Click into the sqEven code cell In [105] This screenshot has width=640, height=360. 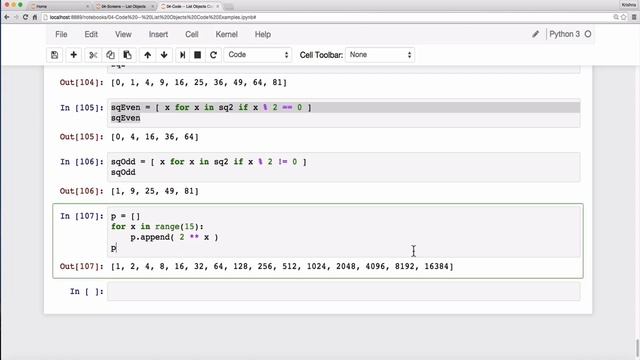[343, 113]
